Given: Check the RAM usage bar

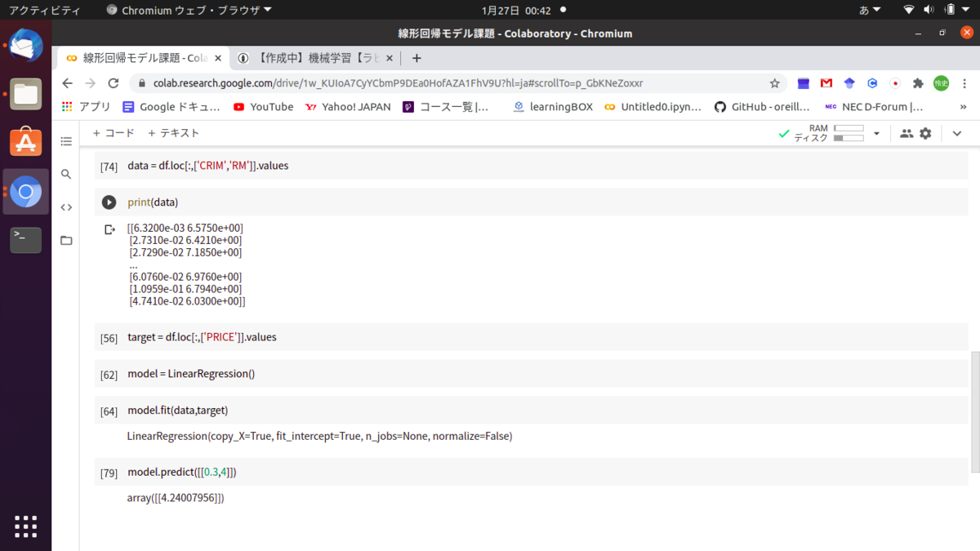Looking at the screenshot, I should coord(849,128).
